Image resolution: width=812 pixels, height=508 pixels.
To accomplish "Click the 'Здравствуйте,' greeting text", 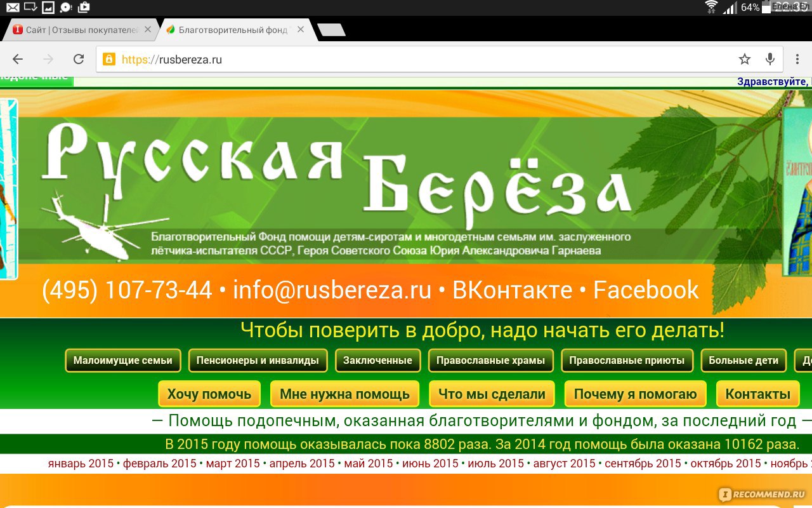I will [x=774, y=81].
